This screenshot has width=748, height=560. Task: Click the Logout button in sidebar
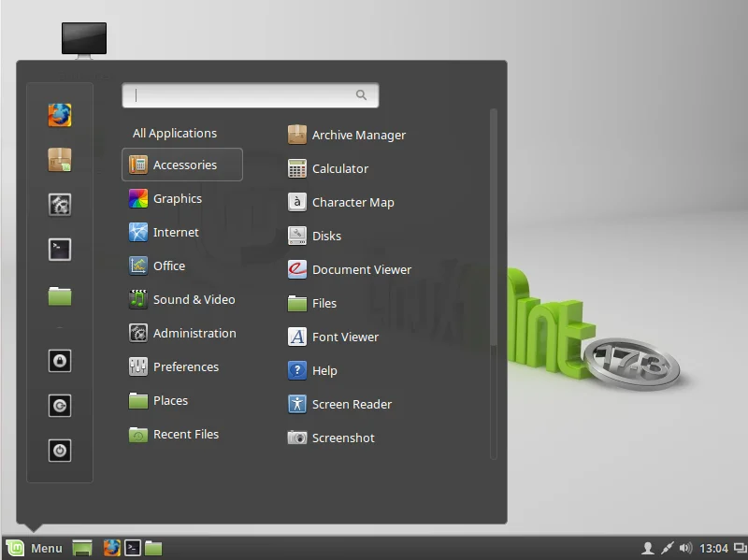[60, 406]
